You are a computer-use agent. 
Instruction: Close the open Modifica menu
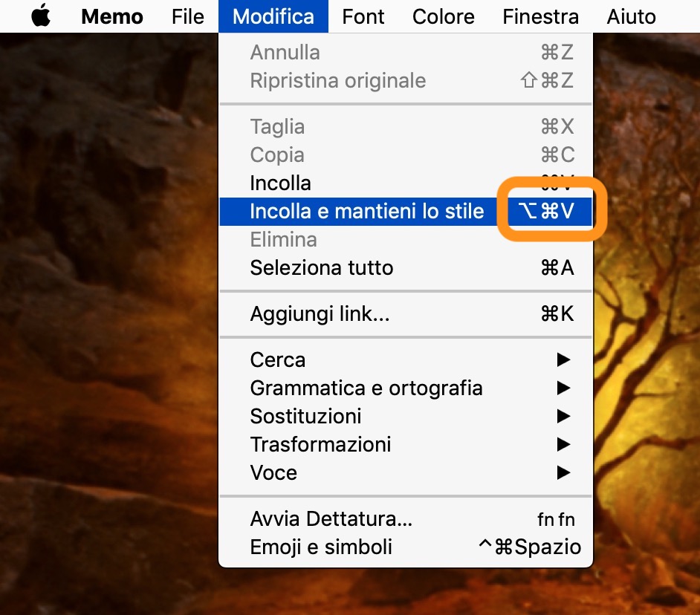[273, 16]
